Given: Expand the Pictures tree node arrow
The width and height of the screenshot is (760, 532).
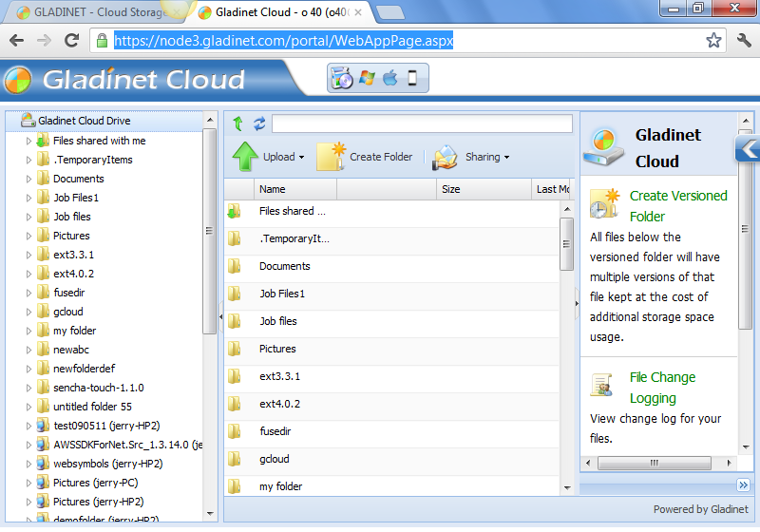Looking at the screenshot, I should [x=28, y=236].
